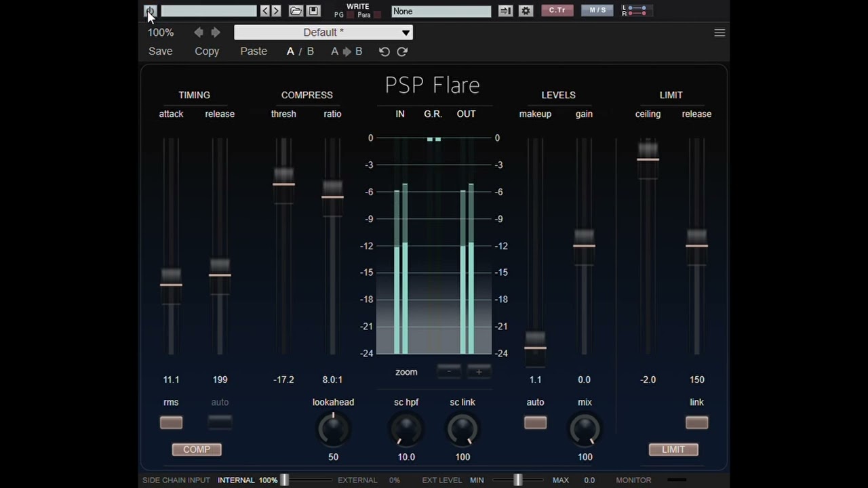Click the C.Tr button
Image resolution: width=868 pixels, height=488 pixels.
557,10
